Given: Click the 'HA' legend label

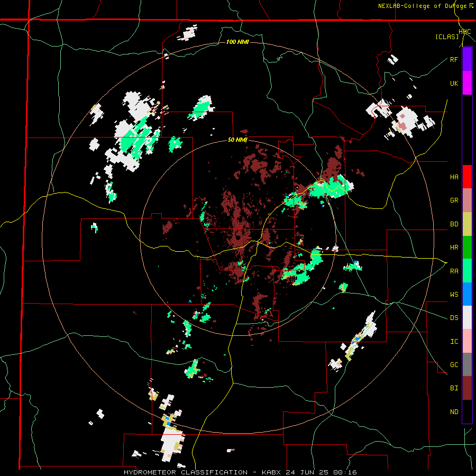Looking at the screenshot, I should [454, 177].
